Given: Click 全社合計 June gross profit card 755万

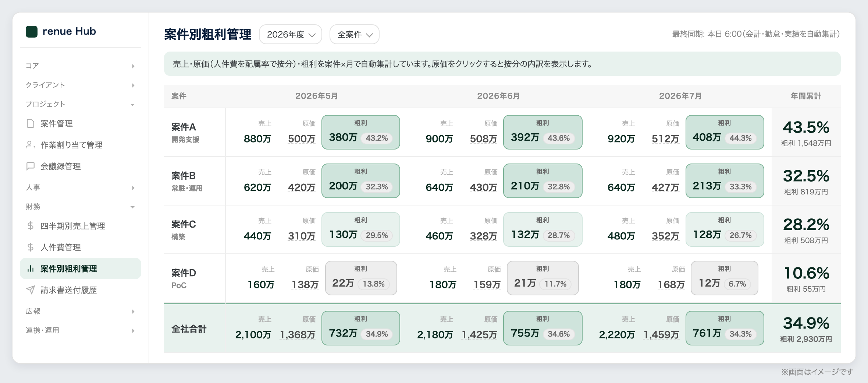Looking at the screenshot, I should click(x=543, y=328).
